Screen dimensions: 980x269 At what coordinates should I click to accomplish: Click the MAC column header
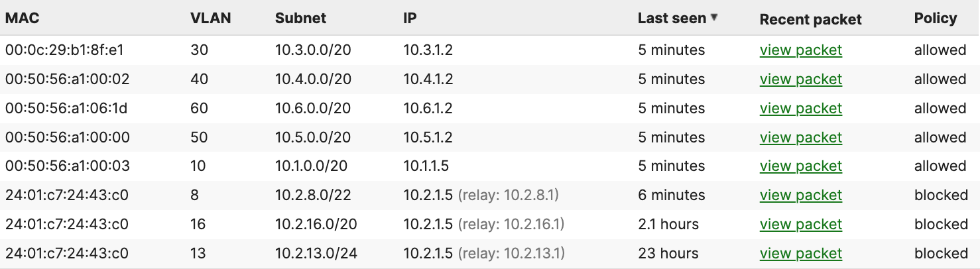[23, 18]
